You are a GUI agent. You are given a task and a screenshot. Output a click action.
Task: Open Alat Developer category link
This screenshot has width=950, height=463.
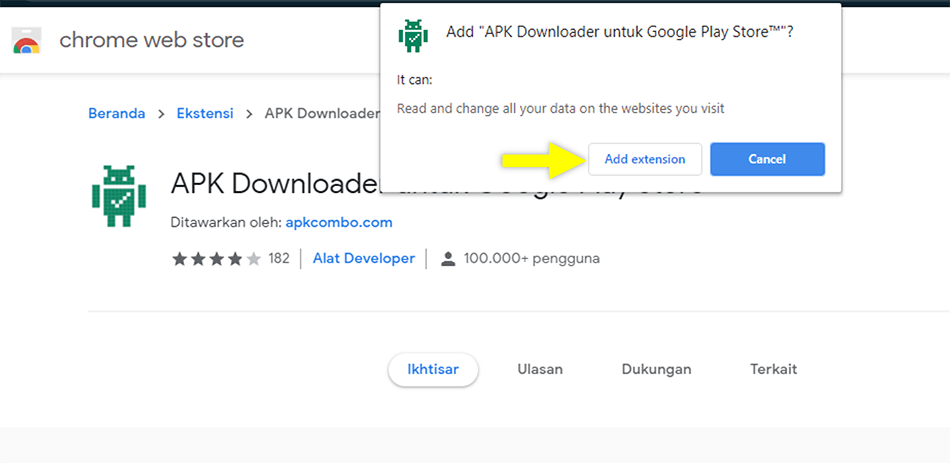(364, 259)
